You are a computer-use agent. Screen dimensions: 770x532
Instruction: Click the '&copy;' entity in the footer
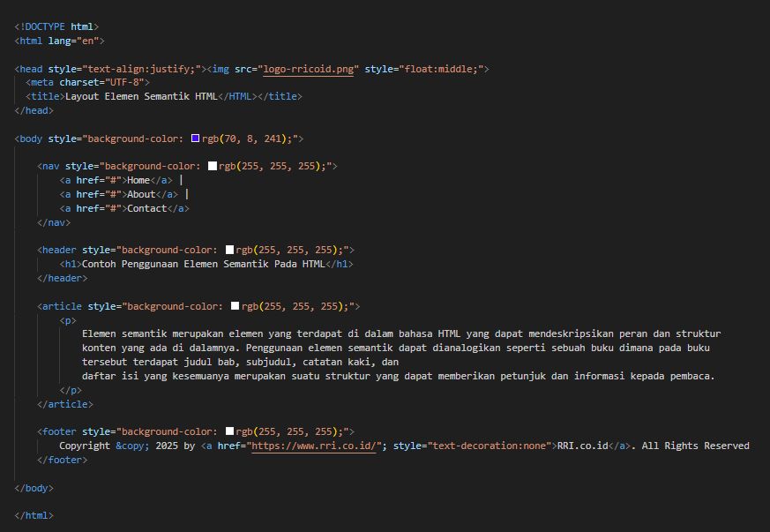pyautogui.click(x=132, y=446)
